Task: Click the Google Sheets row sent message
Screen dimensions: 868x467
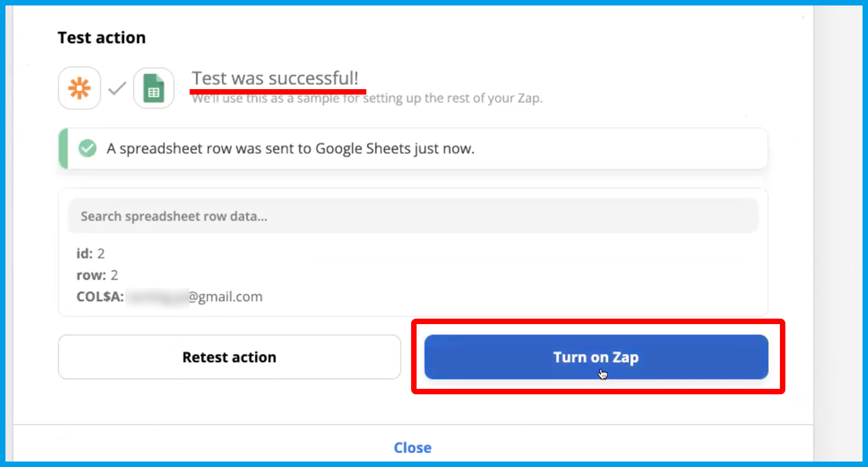Action: coord(291,148)
